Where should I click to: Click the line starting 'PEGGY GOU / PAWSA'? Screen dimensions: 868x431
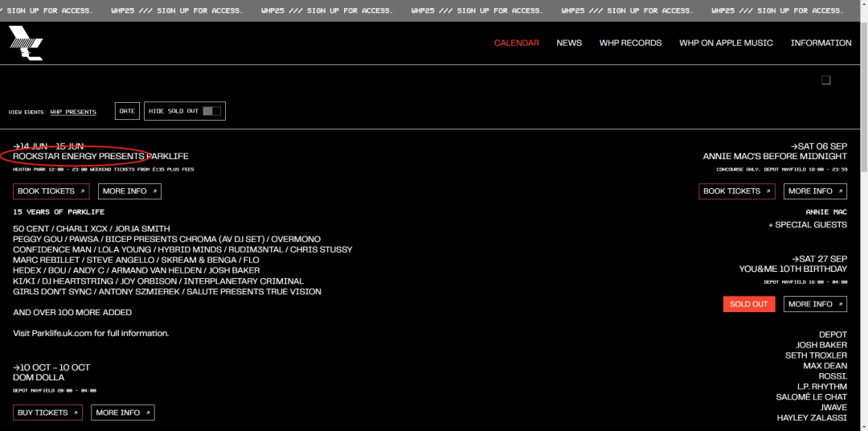pyautogui.click(x=166, y=240)
